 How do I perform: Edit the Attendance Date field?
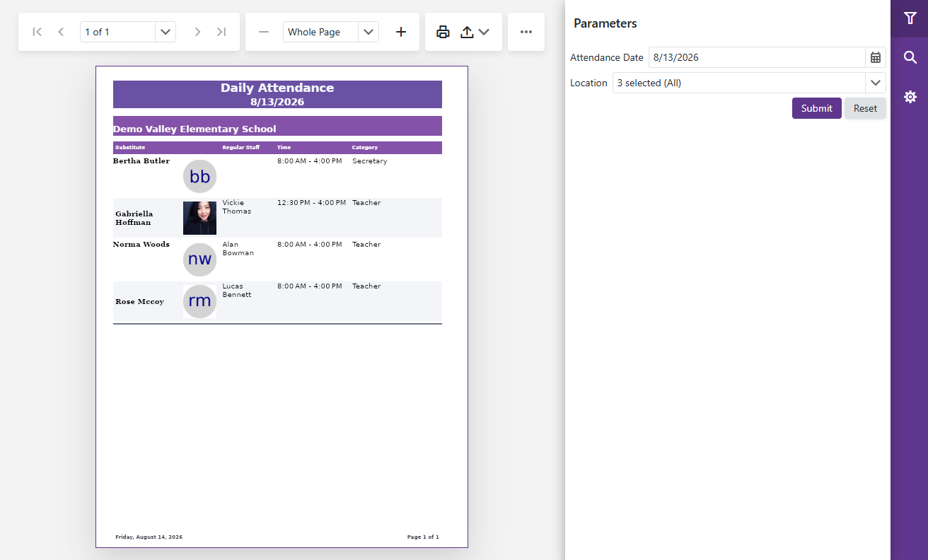(x=757, y=57)
